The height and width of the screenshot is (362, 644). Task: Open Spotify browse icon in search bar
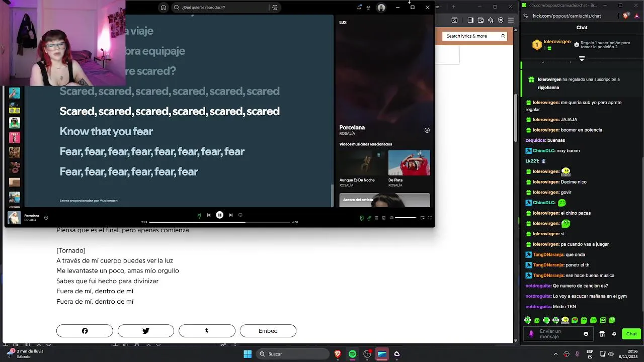point(275,8)
